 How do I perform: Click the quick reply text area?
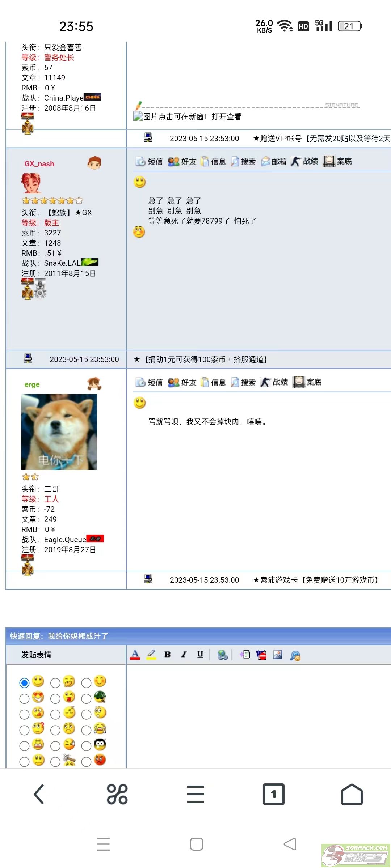[259, 716]
